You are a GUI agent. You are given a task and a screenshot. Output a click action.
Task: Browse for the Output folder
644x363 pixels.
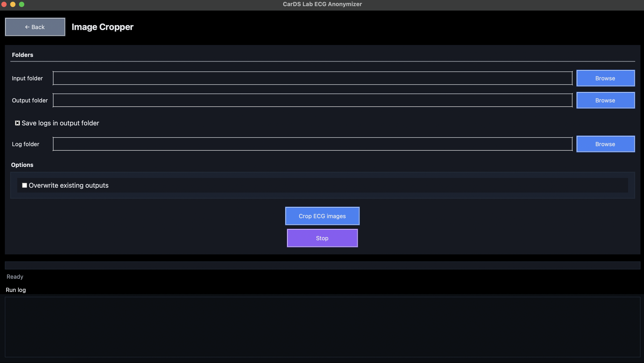(605, 100)
